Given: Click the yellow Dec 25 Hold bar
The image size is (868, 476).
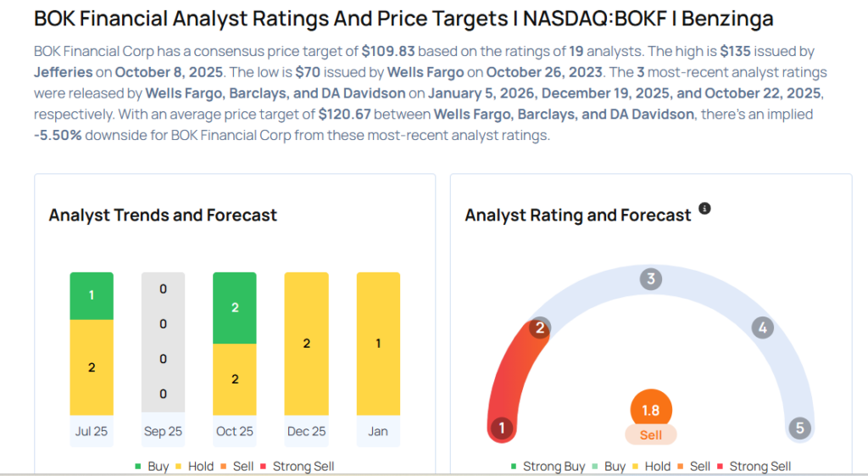Looking at the screenshot, I should [307, 342].
